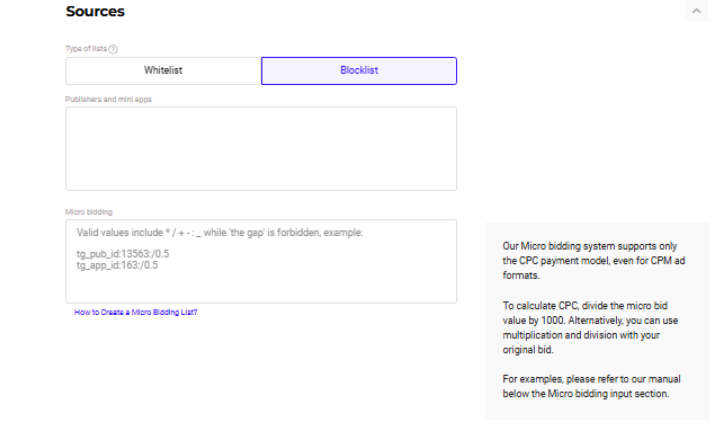Image resolution: width=717 pixels, height=447 pixels.
Task: Click the tg_app_id:163:/0.5 example line
Action: (116, 265)
